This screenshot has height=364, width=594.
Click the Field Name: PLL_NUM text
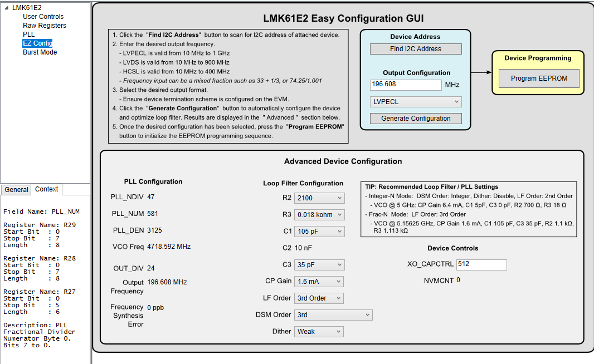[42, 211]
